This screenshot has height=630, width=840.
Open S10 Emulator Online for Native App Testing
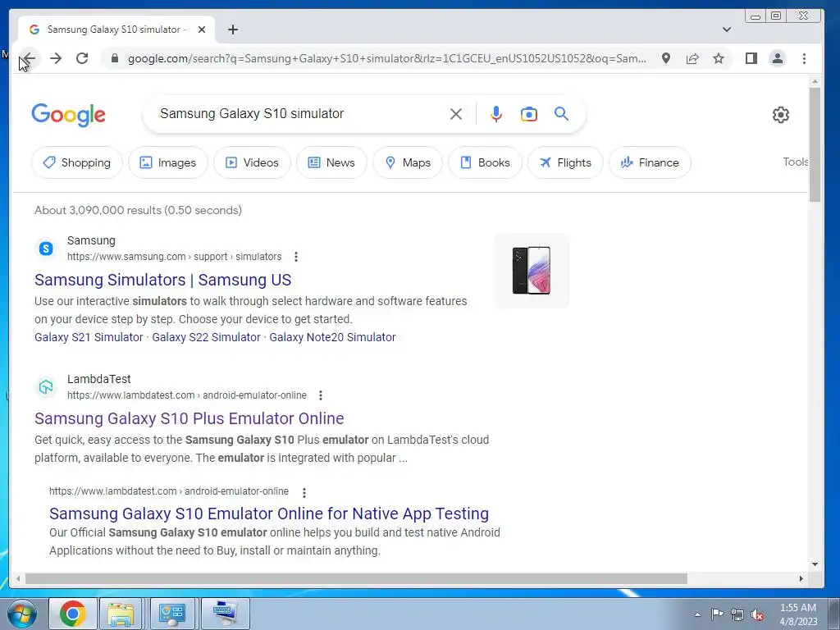(269, 514)
